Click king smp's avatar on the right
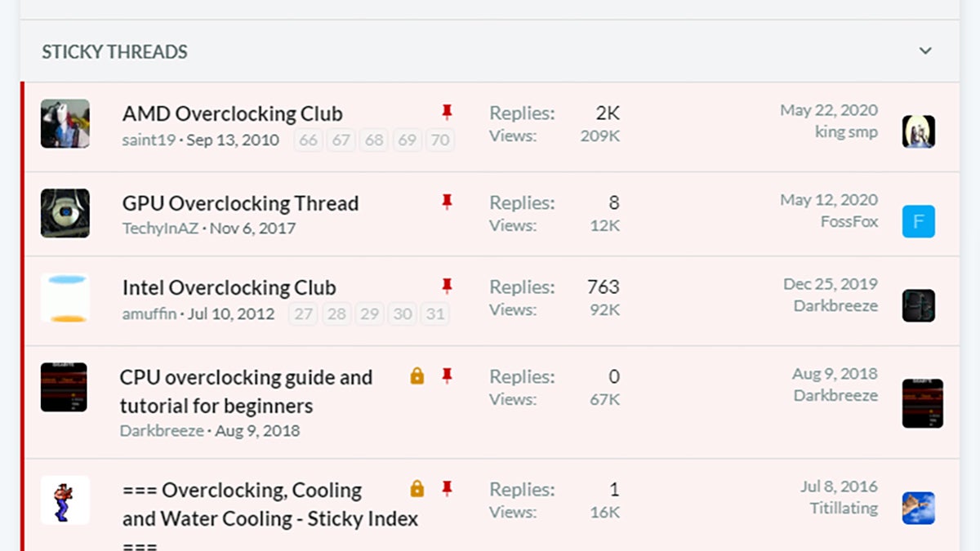Image resolution: width=980 pixels, height=551 pixels. tap(919, 131)
